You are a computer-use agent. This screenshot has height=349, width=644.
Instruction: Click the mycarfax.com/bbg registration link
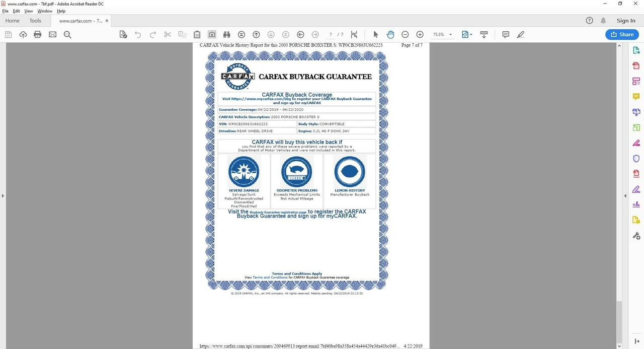coord(262,99)
